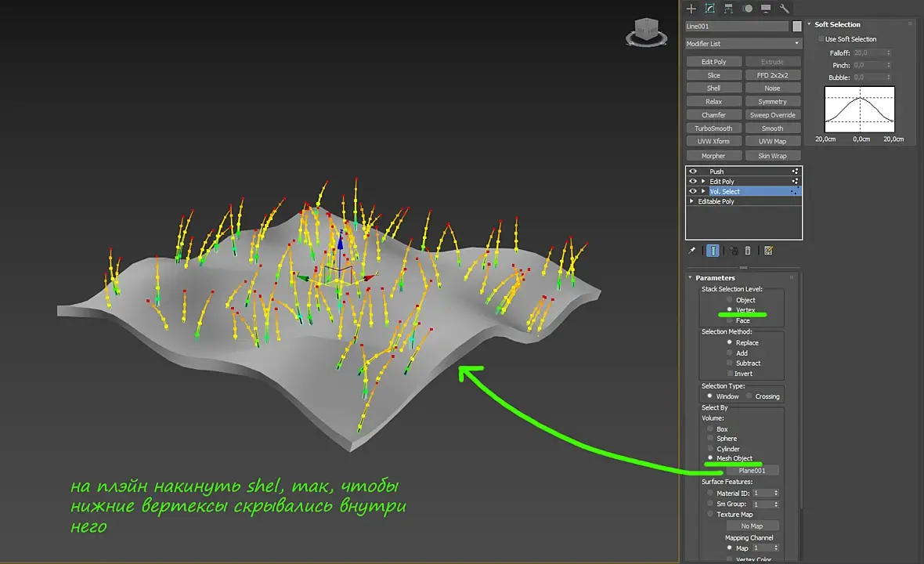The image size is (924, 564).
Task: Click the Pin Stack icon
Action: coord(692,251)
